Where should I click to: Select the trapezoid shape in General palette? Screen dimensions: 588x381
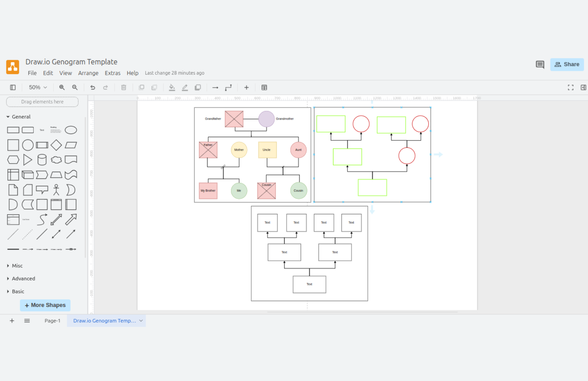pyautogui.click(x=56, y=175)
